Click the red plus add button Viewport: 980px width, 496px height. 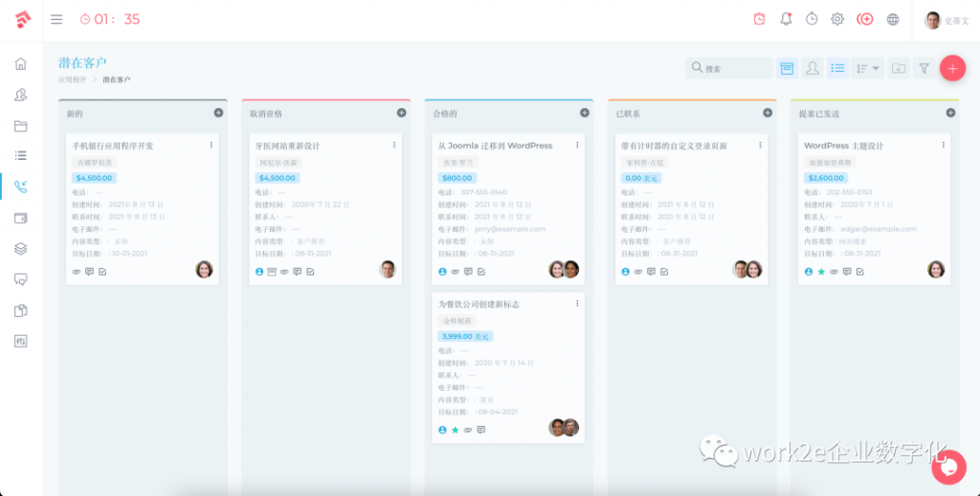point(952,68)
